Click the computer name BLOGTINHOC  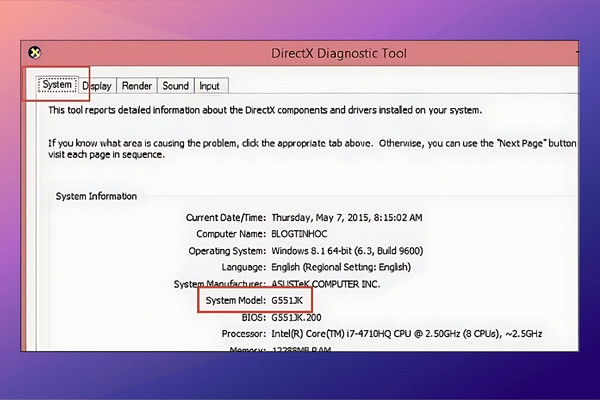tap(299, 234)
